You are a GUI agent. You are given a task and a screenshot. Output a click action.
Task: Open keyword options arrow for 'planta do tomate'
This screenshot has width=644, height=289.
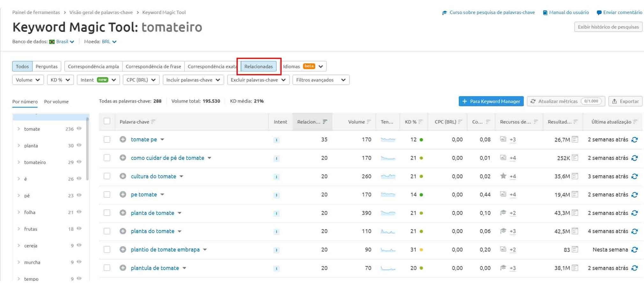coord(180,231)
